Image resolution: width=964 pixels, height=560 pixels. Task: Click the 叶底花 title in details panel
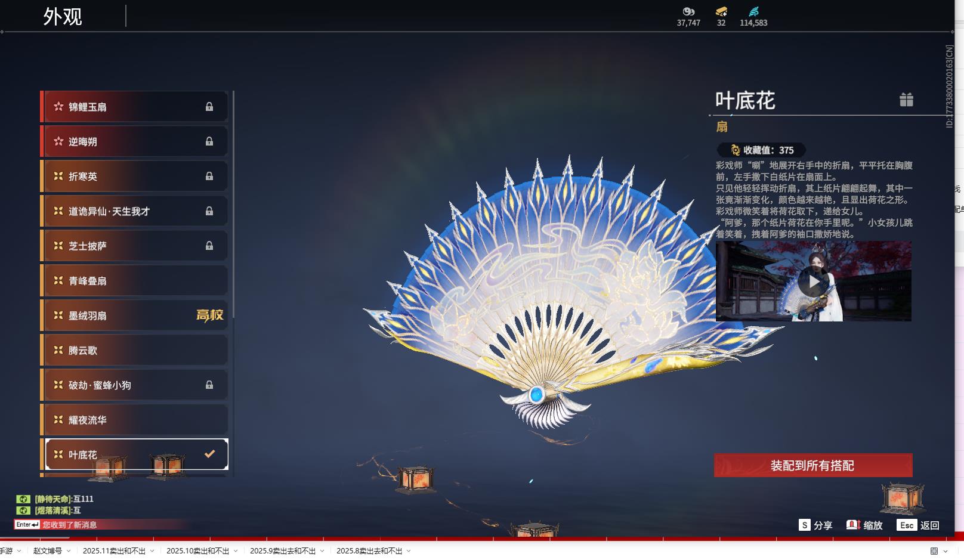click(745, 100)
